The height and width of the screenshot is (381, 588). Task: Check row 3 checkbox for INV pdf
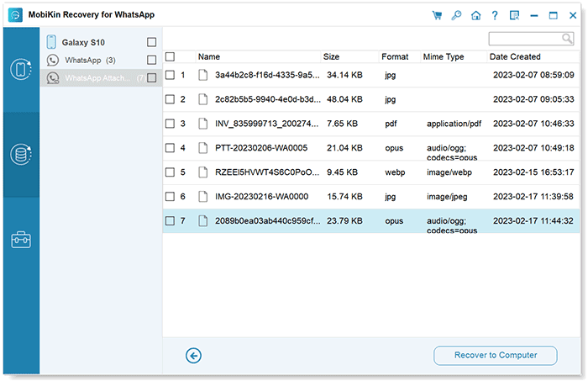click(171, 124)
